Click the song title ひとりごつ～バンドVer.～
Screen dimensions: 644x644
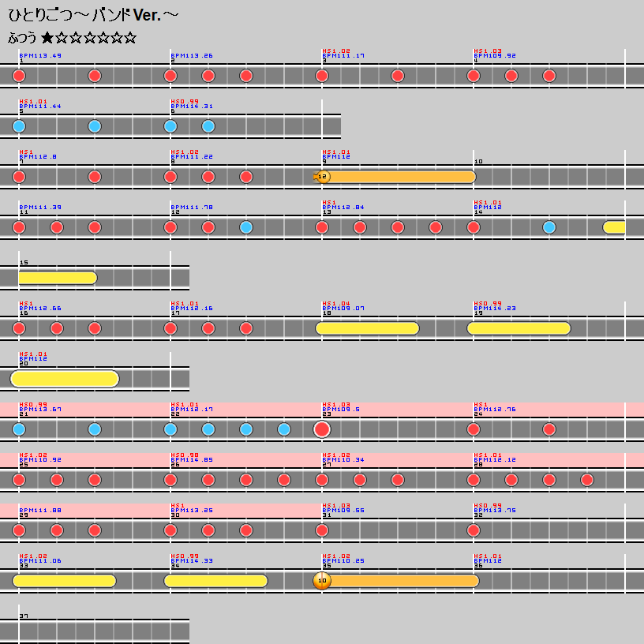pos(93,16)
